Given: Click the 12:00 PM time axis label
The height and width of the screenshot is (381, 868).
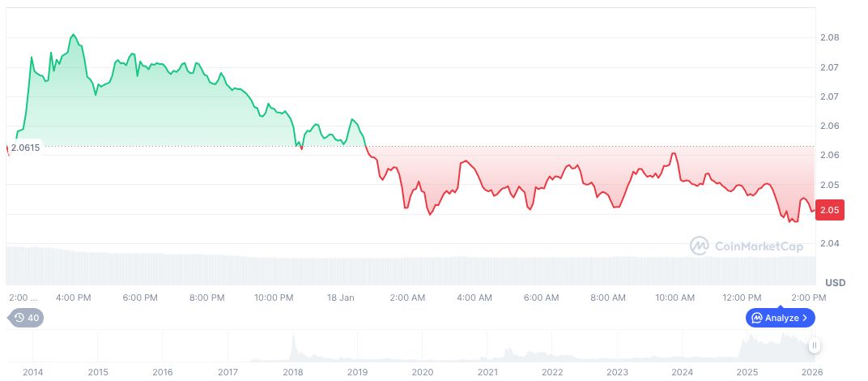Looking at the screenshot, I should click(x=742, y=298).
